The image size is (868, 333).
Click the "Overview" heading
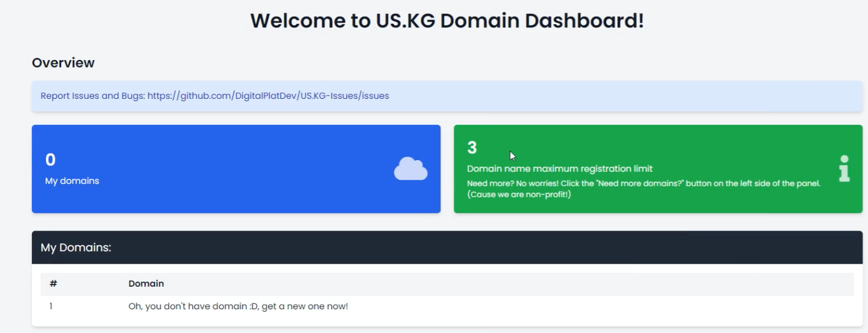[x=63, y=63]
